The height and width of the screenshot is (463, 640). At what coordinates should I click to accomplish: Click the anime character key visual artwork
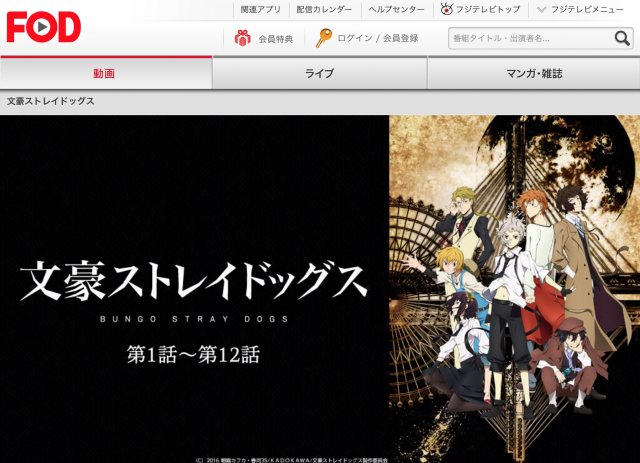click(x=514, y=289)
